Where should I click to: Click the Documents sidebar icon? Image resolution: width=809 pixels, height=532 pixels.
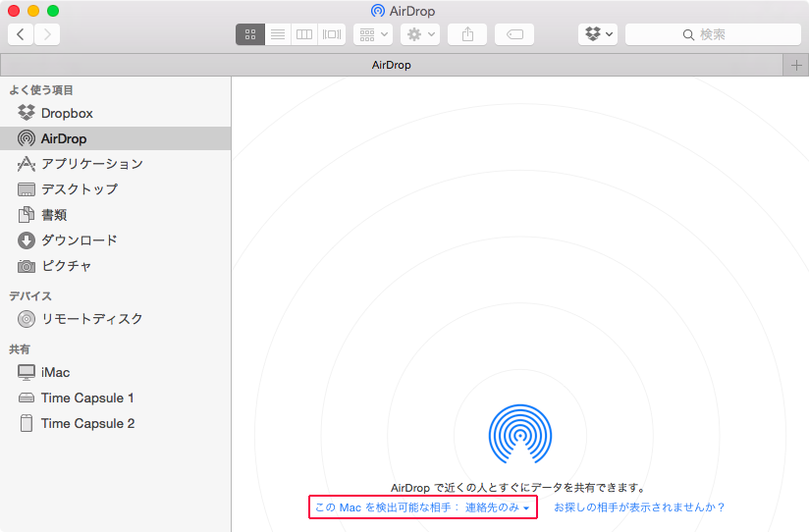point(26,215)
